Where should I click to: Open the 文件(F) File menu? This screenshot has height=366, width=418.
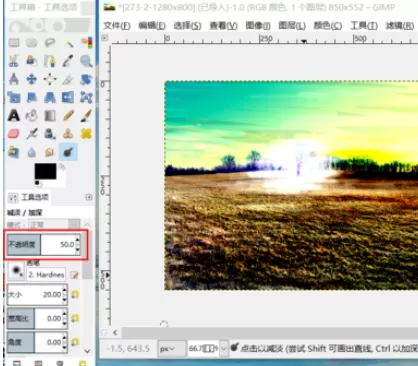117,26
